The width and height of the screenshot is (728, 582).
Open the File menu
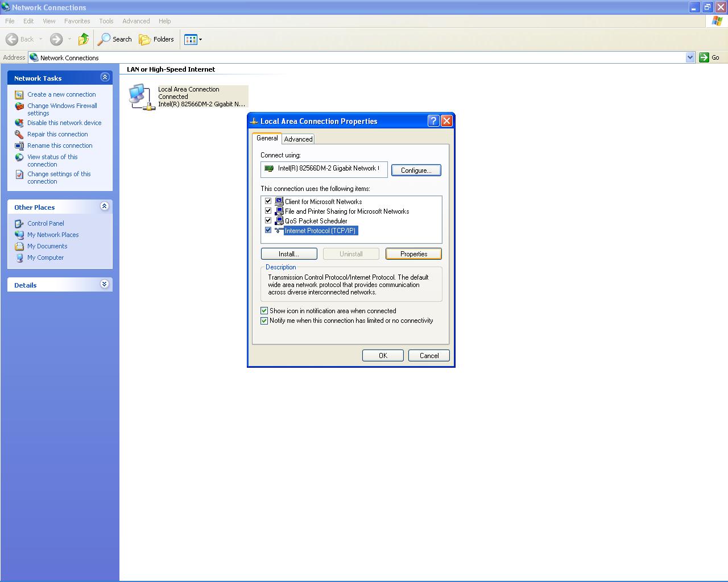click(10, 21)
